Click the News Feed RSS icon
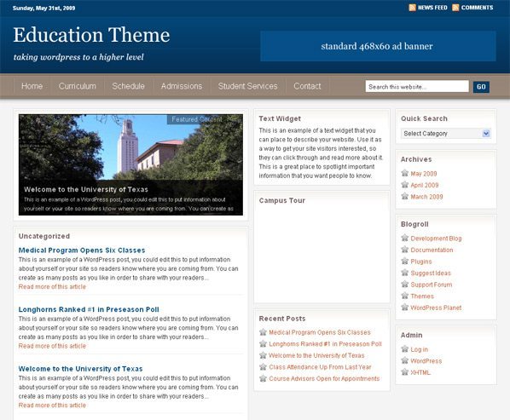This screenshot has width=510, height=420. [412, 8]
